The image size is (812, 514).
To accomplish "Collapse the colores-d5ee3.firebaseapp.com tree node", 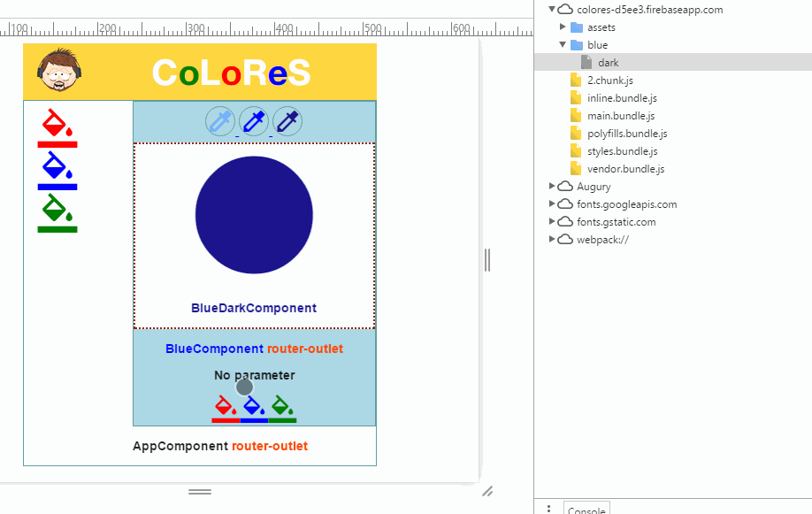I will click(553, 10).
